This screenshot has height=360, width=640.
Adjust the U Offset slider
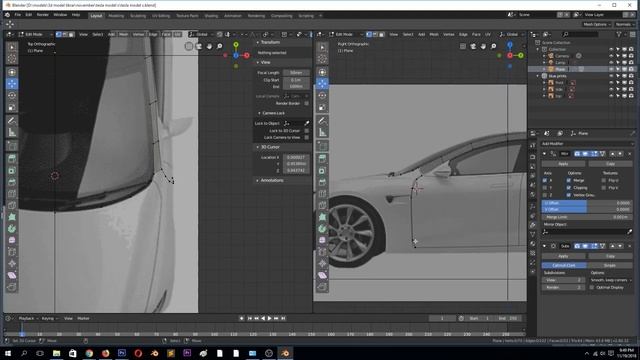coord(587,203)
